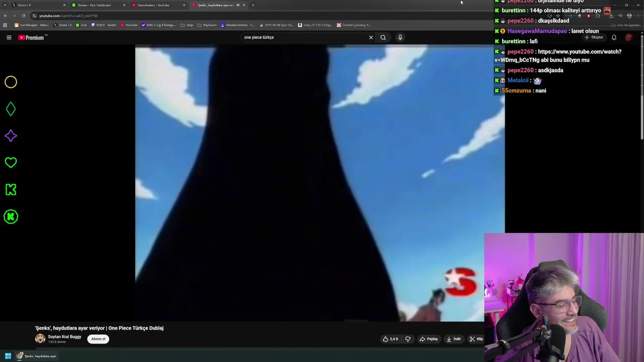Open 2025-09-06 Spor Ek bookmark
This screenshot has height=362, width=644.
tap(276, 25)
